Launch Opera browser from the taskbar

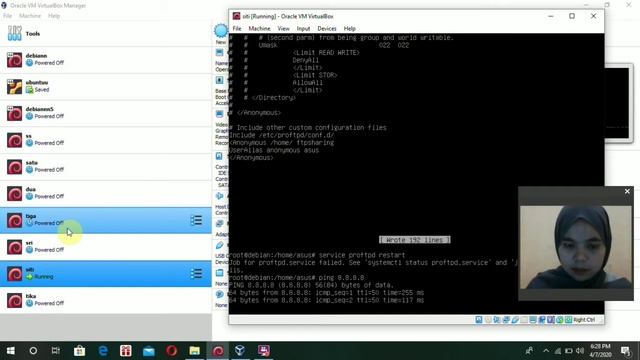[172, 351]
